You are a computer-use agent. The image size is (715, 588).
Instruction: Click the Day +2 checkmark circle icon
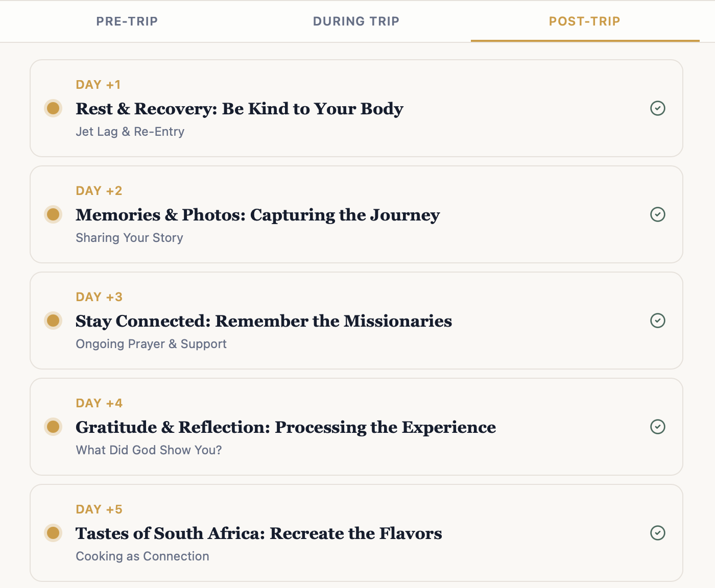coord(658,214)
